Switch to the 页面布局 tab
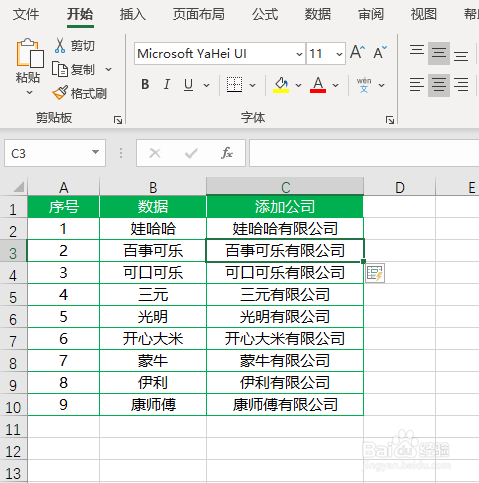The height and width of the screenshot is (483, 479). coord(199,14)
